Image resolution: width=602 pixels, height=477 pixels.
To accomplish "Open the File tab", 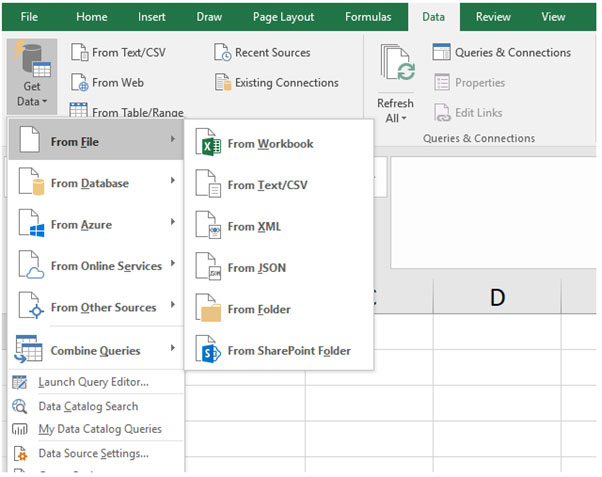I will coord(29,17).
